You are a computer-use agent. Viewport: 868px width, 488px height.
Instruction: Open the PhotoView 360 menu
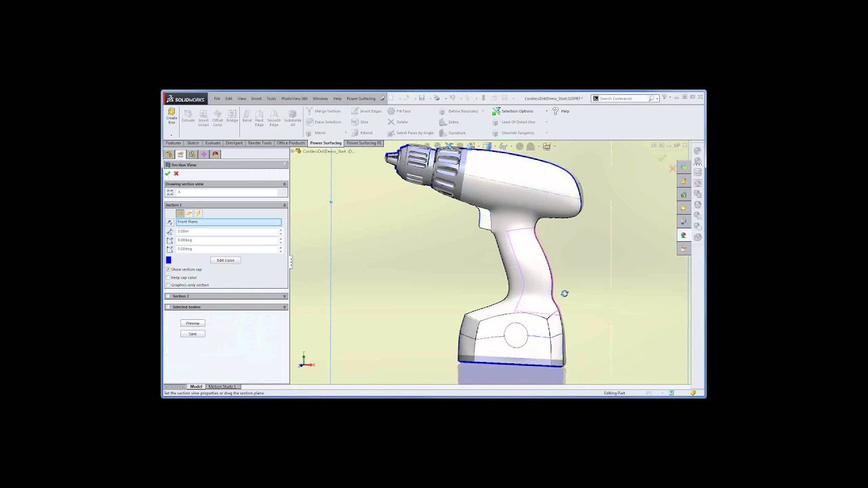click(294, 98)
